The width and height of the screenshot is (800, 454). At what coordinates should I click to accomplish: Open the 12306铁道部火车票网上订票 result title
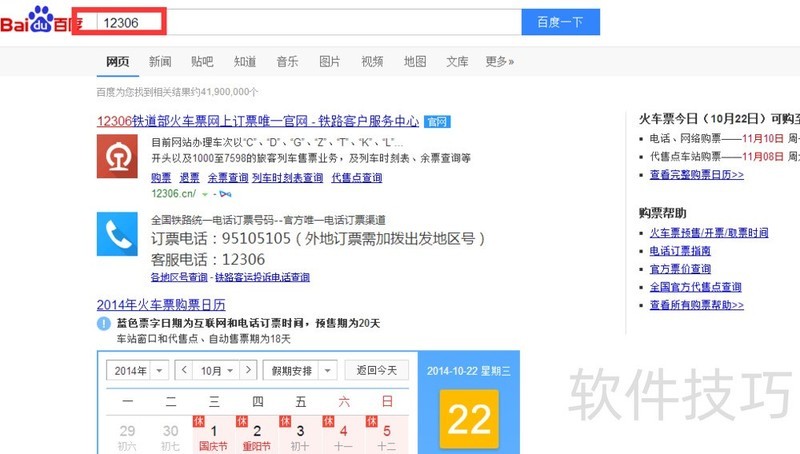click(258, 121)
